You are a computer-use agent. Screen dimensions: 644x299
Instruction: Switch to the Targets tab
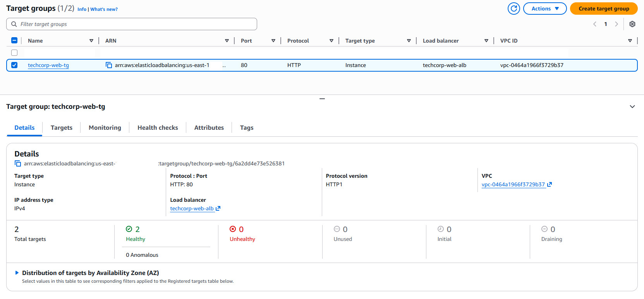(x=61, y=127)
